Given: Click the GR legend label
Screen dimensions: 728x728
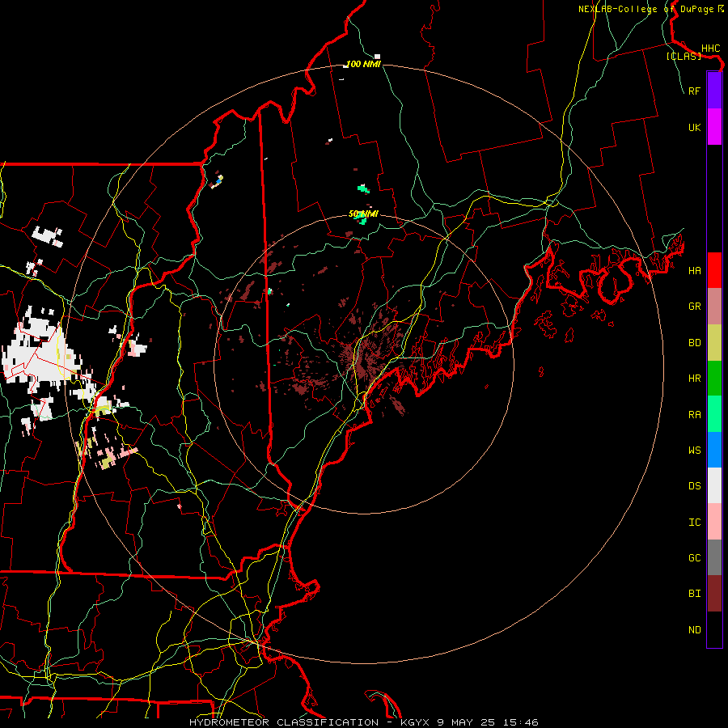Looking at the screenshot, I should pos(694,307).
